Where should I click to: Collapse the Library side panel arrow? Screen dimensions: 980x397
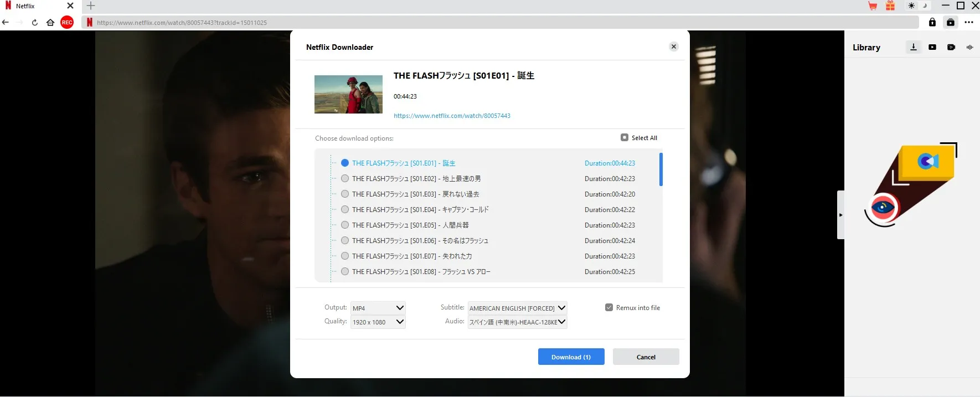840,215
